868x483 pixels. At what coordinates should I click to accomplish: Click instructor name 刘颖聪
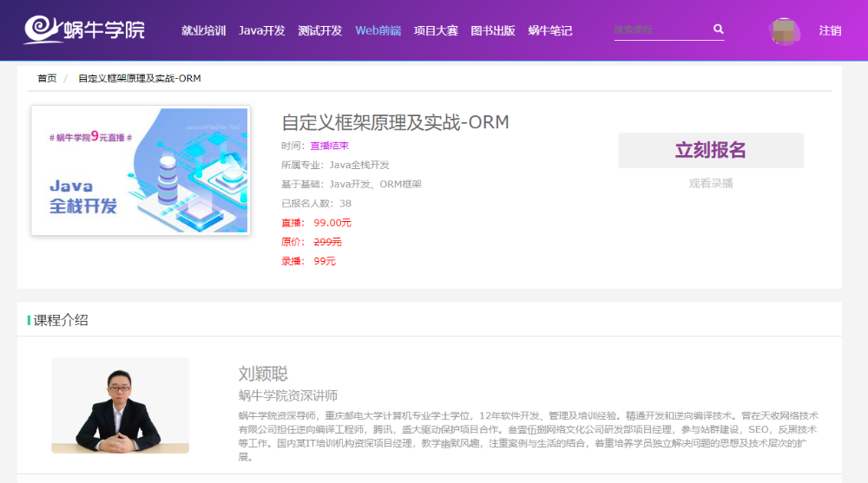point(263,374)
